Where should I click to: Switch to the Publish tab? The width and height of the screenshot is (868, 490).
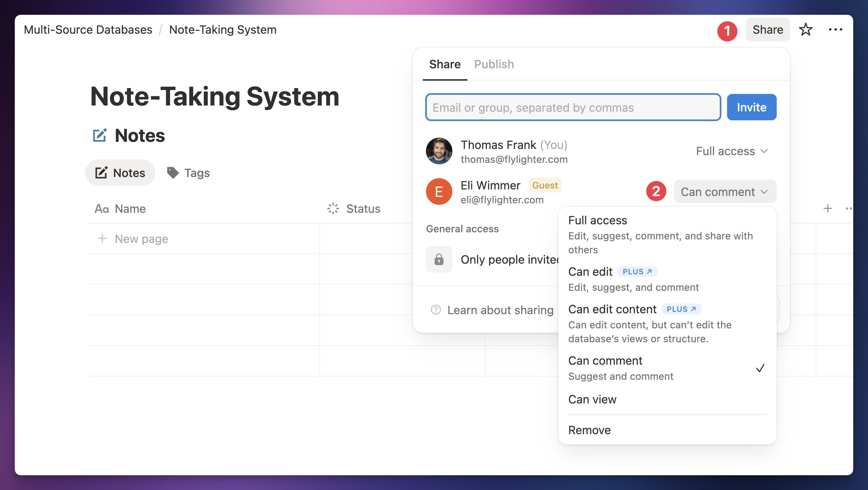tap(494, 64)
